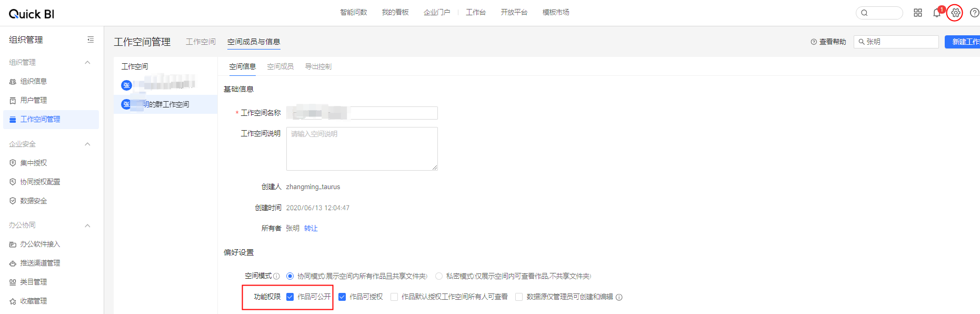The image size is (980, 314).
Task: Select the 私密模式 radio button
Action: point(438,276)
